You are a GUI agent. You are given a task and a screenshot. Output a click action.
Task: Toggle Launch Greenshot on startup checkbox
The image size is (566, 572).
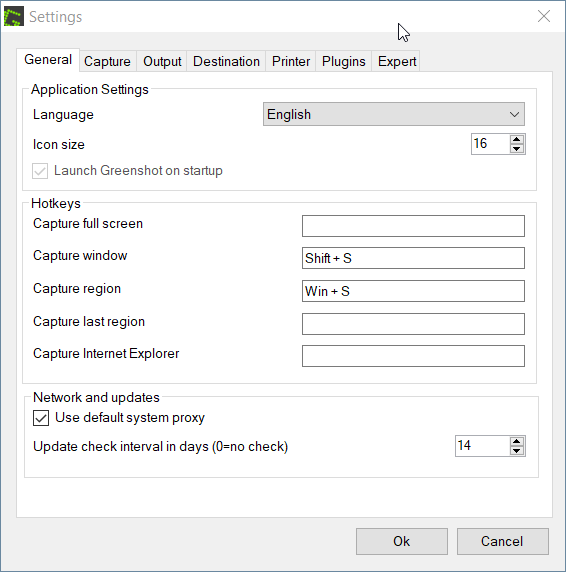(40, 171)
